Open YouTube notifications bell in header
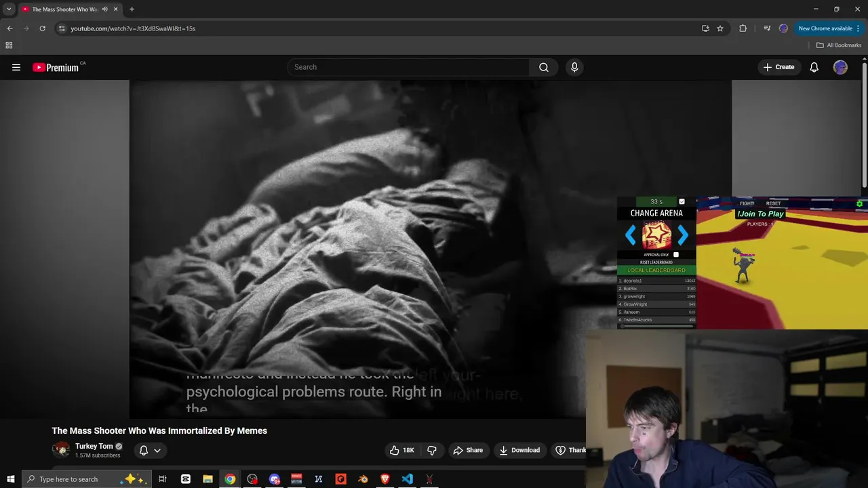This screenshot has height=488, width=868. pyautogui.click(x=814, y=67)
